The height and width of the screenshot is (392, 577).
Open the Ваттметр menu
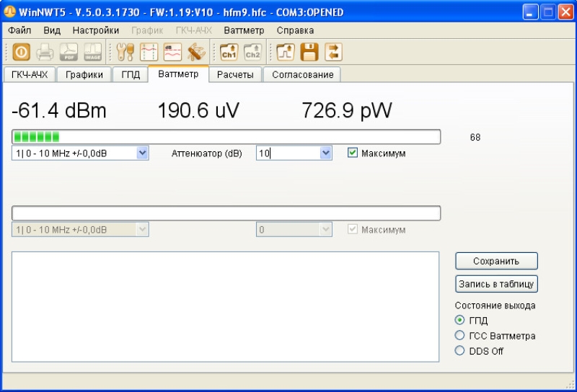click(244, 30)
